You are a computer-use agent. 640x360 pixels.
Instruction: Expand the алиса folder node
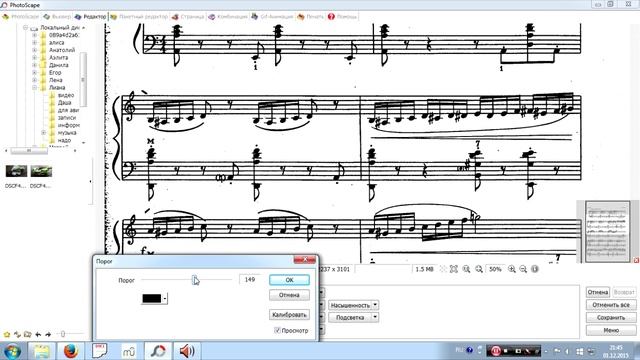35,42
